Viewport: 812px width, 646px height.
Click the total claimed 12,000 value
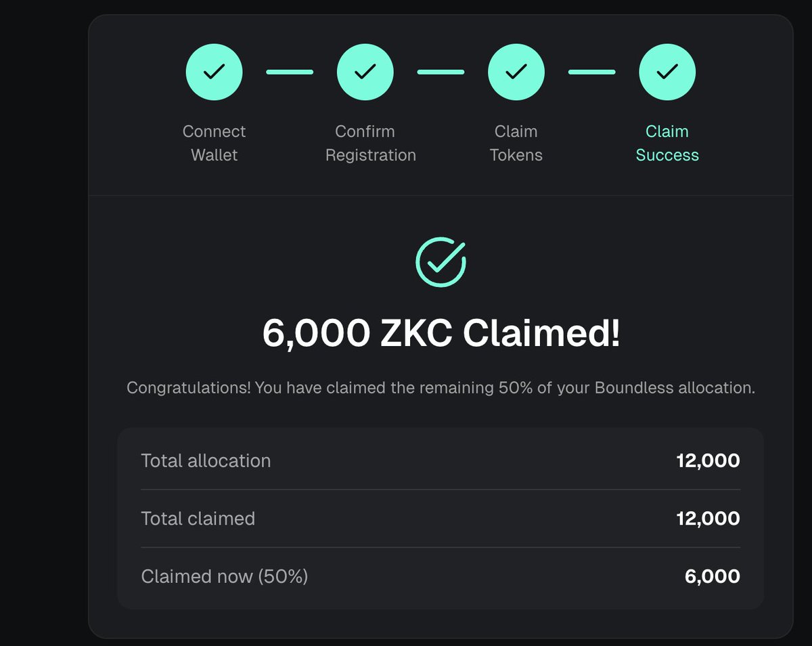coord(708,519)
